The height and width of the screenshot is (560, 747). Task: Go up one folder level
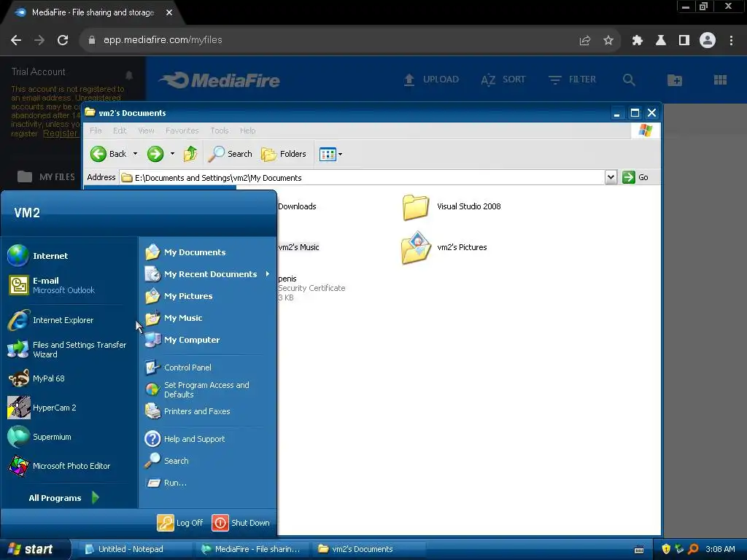pyautogui.click(x=190, y=154)
